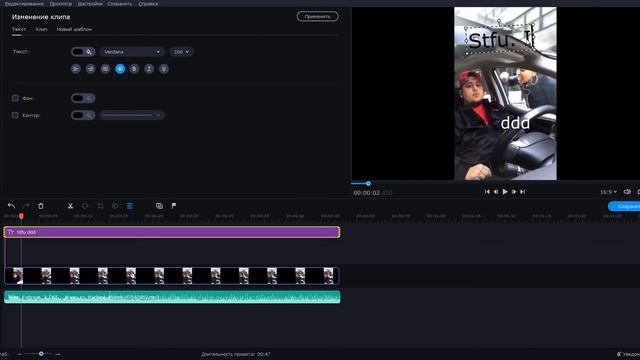Click the Длительность проекта 00:47 status text
The width and height of the screenshot is (640, 360).
[236, 354]
